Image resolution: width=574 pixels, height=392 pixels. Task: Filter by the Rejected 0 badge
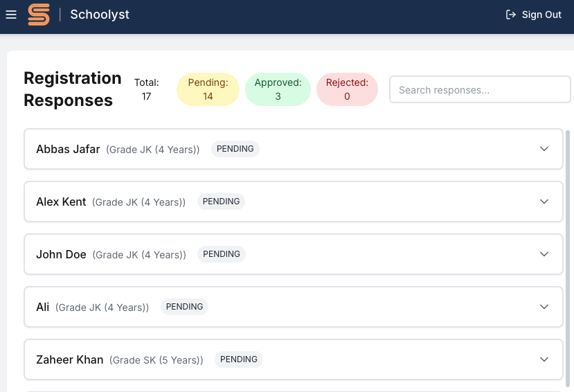tap(347, 89)
